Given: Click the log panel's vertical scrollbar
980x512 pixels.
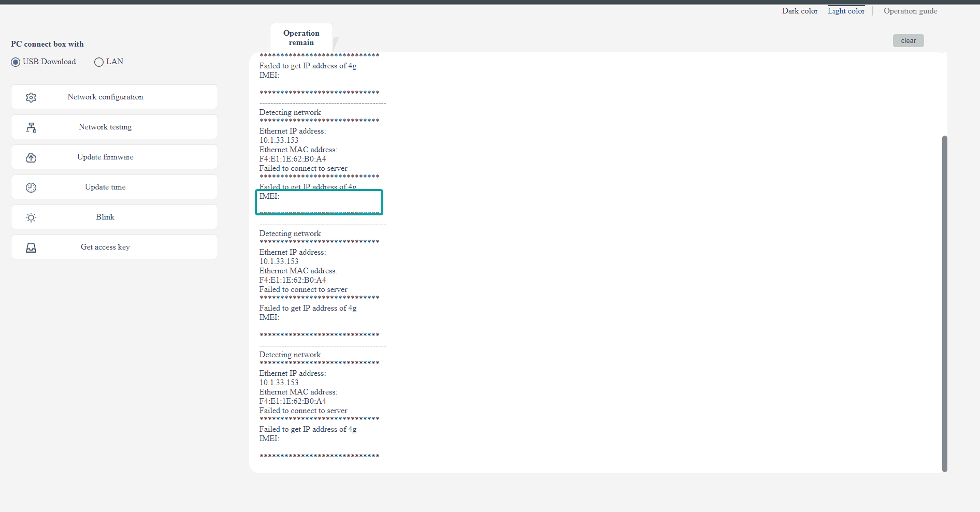Looking at the screenshot, I should (944, 303).
